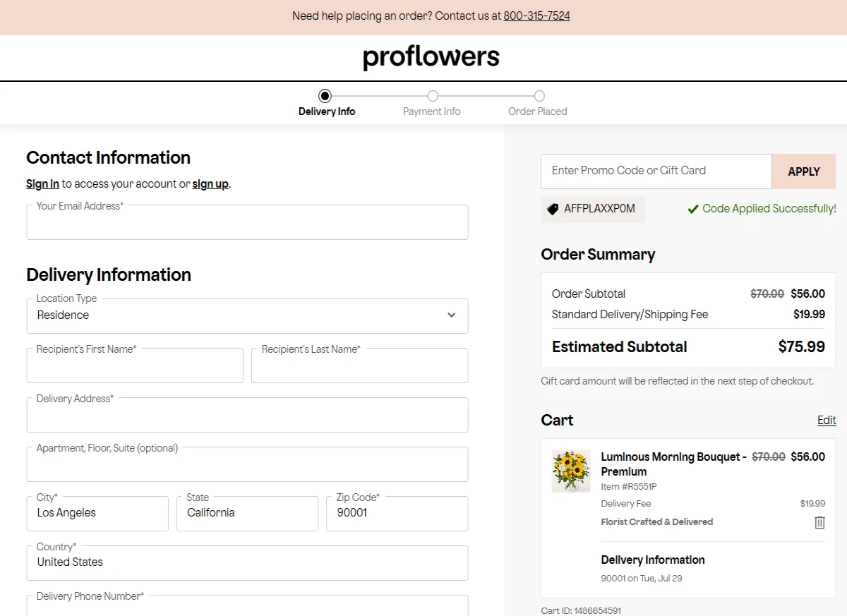Click the promo code tag icon
The image size is (847, 616).
pyautogui.click(x=553, y=209)
